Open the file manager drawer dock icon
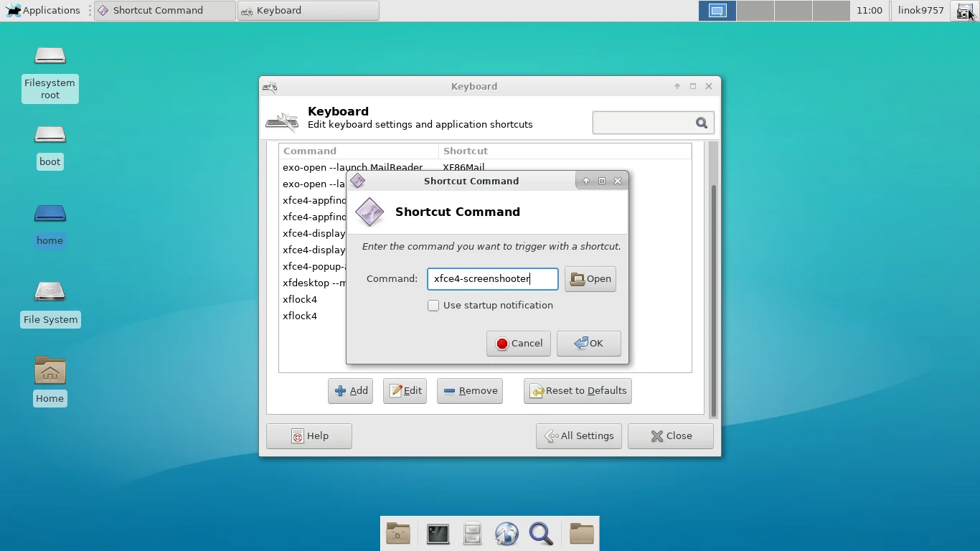 [x=472, y=534]
